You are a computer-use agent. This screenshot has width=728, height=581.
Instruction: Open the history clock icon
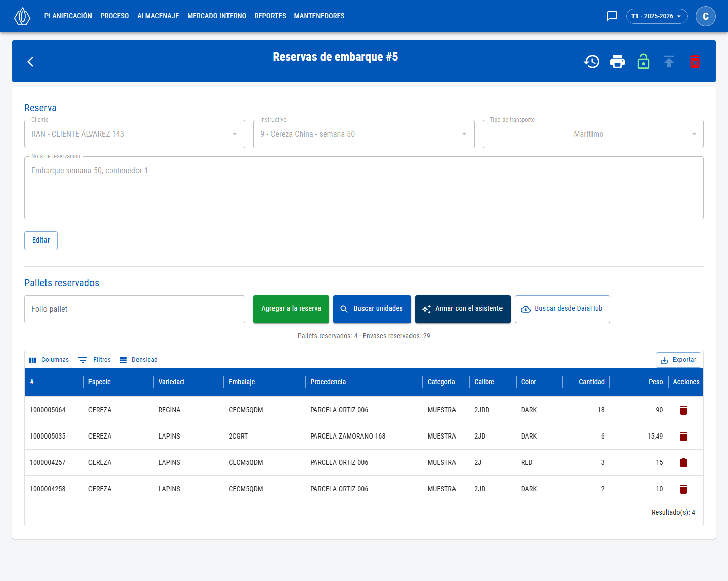[591, 62]
